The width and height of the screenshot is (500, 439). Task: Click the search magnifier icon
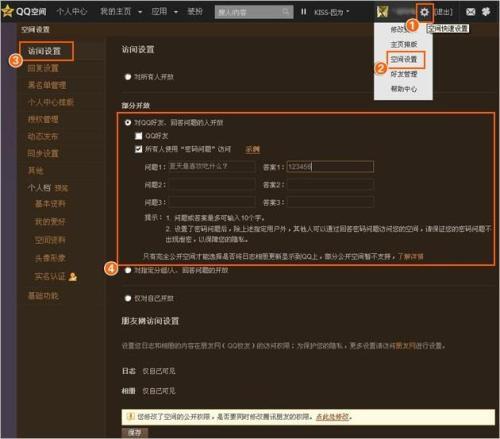[286, 12]
